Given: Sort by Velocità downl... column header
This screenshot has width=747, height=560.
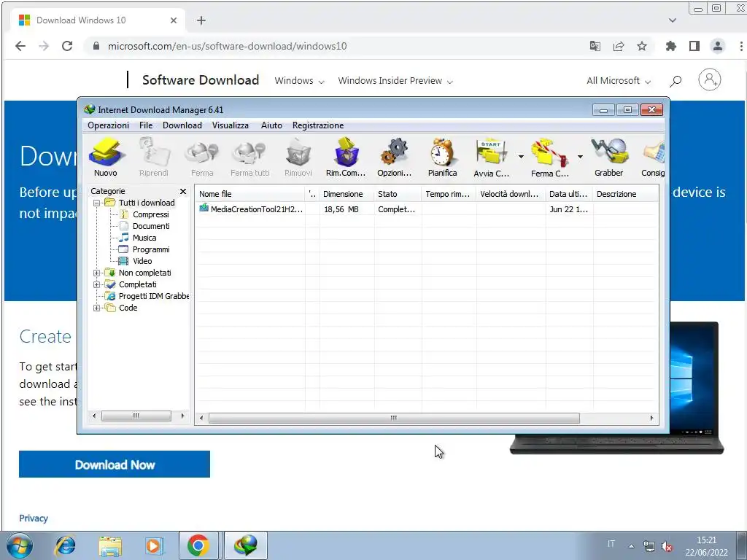Looking at the screenshot, I should click(511, 194).
